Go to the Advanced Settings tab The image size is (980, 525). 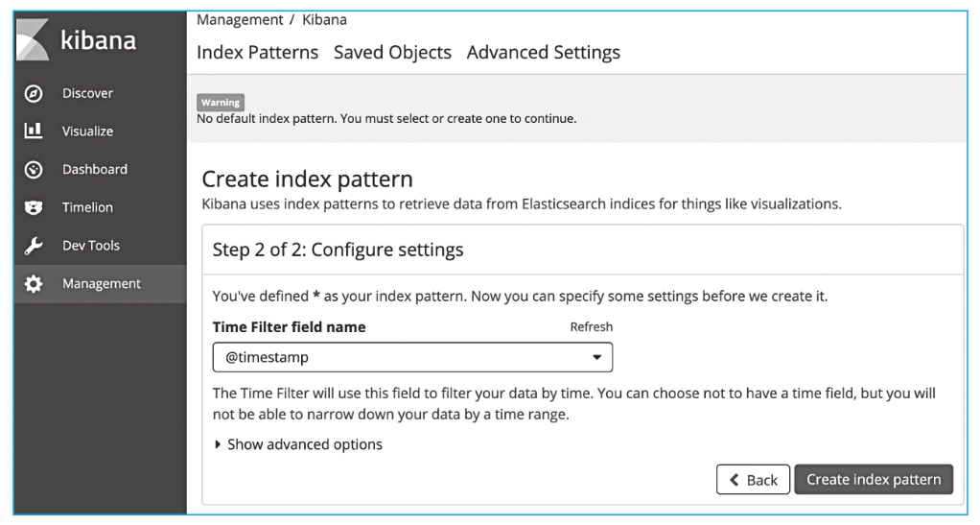tap(543, 53)
